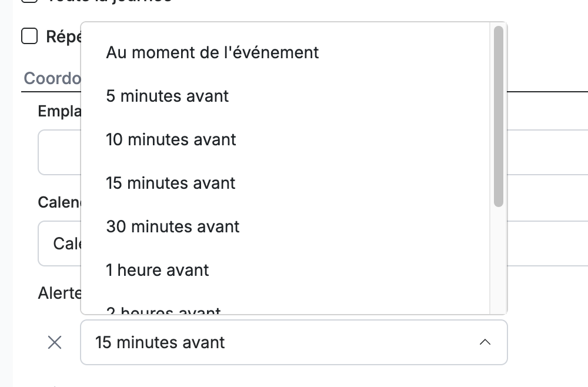
Task: Click the dropdown list scrollbar thumb
Action: click(x=499, y=116)
